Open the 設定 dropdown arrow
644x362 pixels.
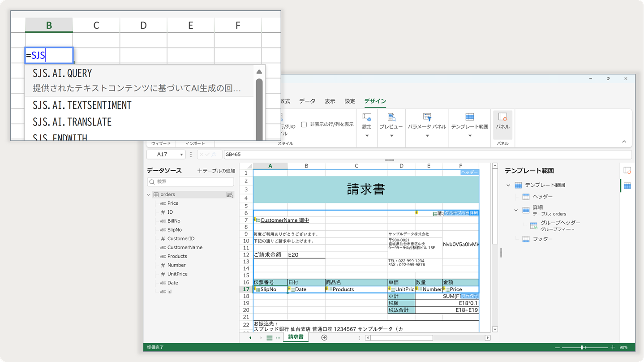367,136
